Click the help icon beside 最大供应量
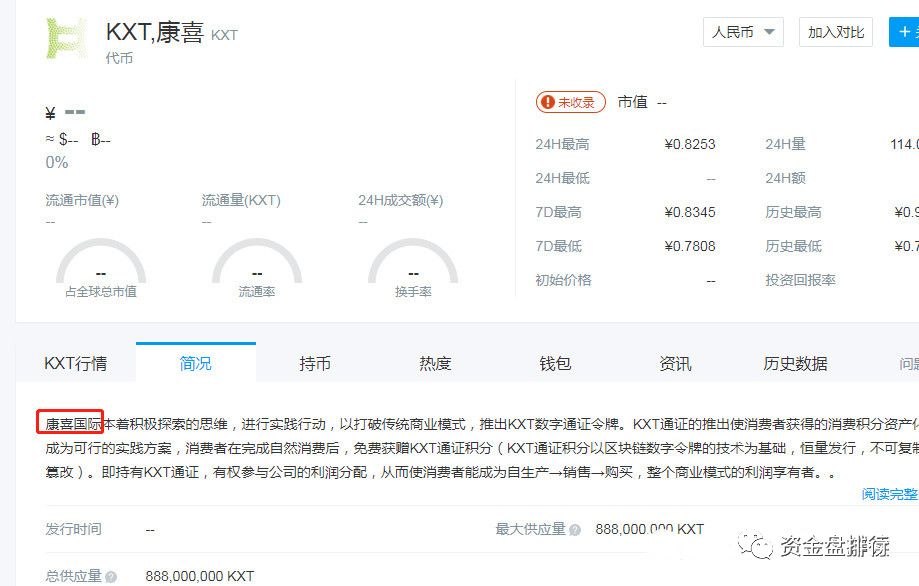This screenshot has height=586, width=919. [x=575, y=530]
